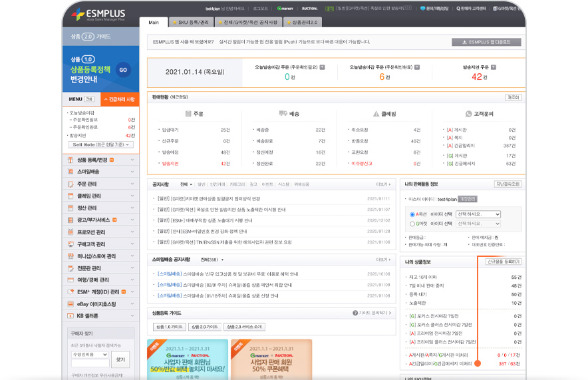Click the 상품 등록/변경 gift box icon

tap(70, 160)
